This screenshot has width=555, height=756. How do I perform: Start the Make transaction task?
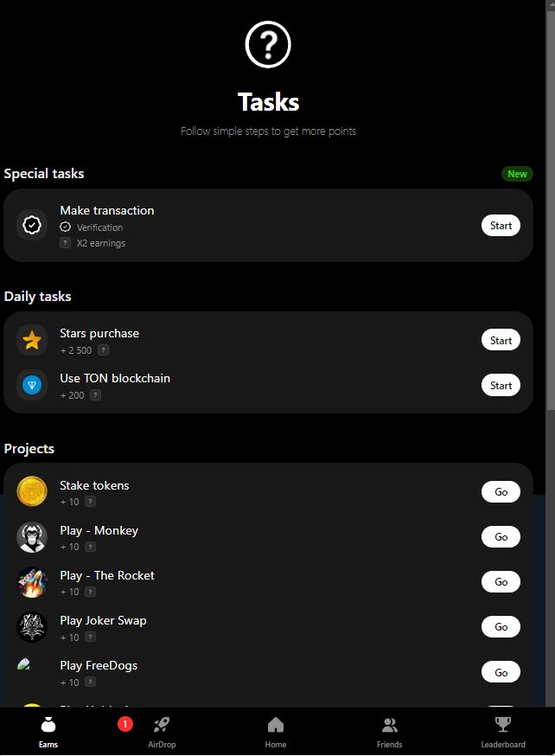click(x=501, y=226)
